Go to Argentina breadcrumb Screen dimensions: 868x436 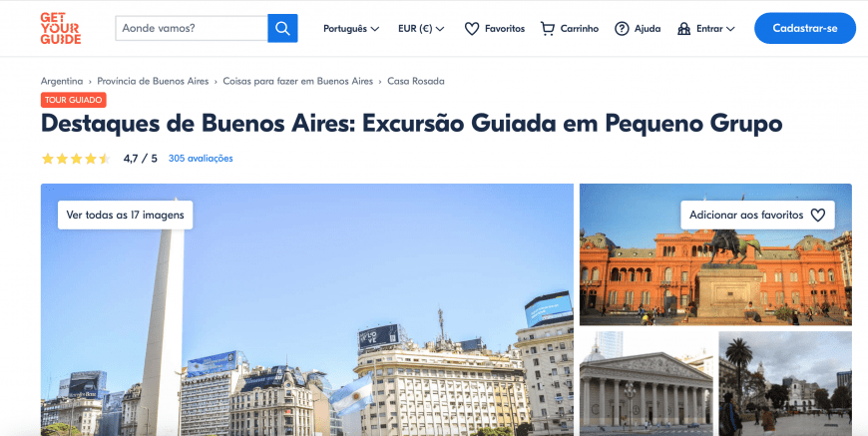62,81
